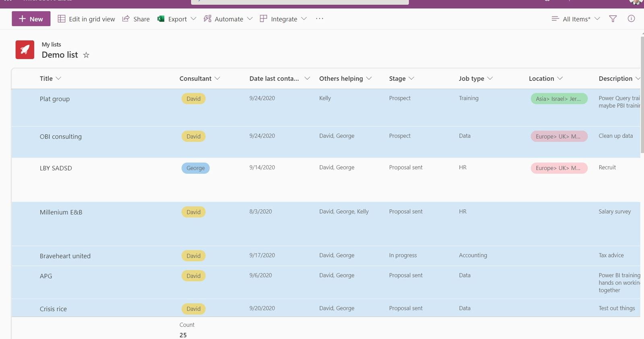Open Share from the toolbar
644x339 pixels.
(136, 19)
